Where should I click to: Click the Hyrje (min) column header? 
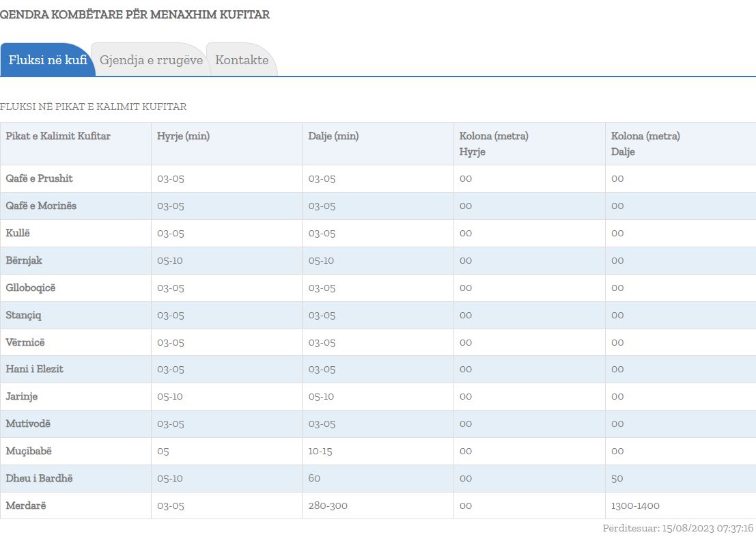click(183, 136)
